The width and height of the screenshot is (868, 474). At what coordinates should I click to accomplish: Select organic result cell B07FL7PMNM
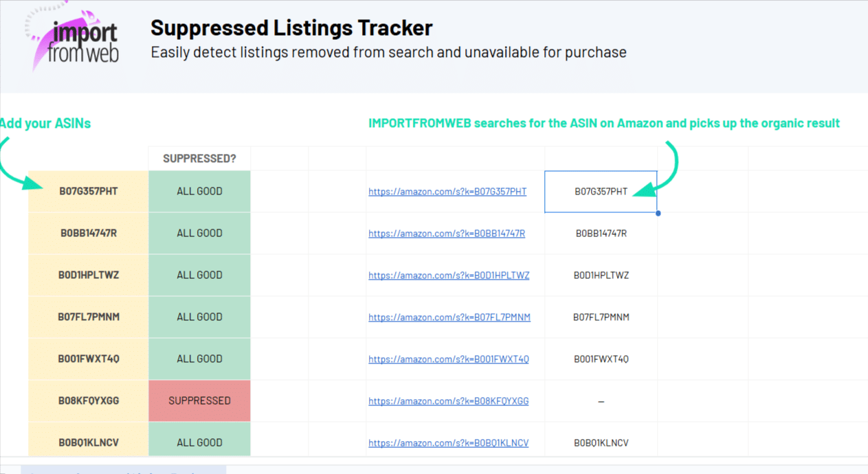pos(601,317)
